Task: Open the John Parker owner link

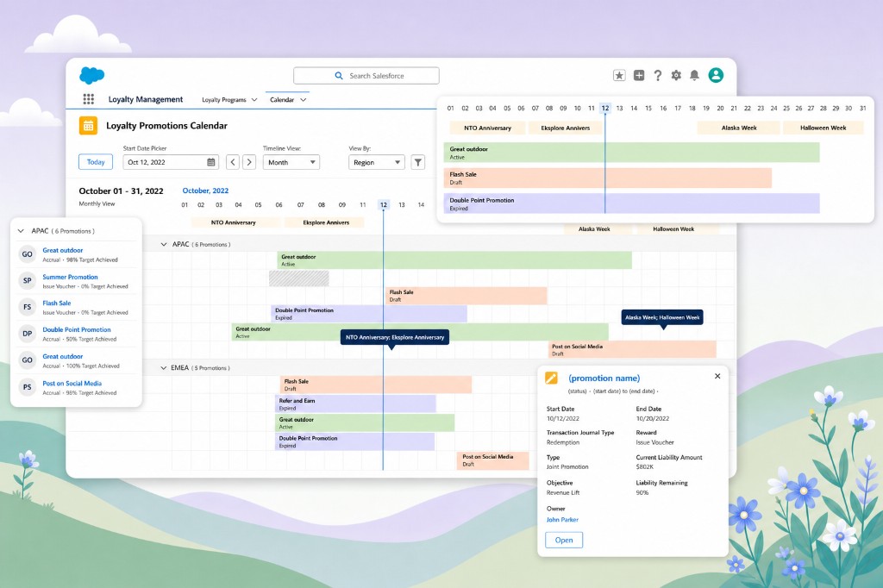Action: tap(562, 520)
